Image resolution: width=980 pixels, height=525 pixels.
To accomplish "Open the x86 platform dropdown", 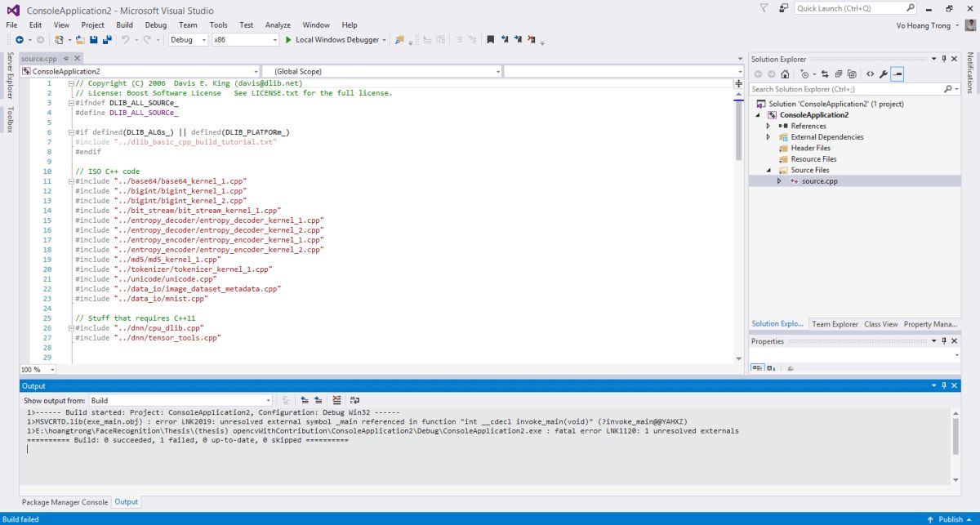I will [245, 39].
